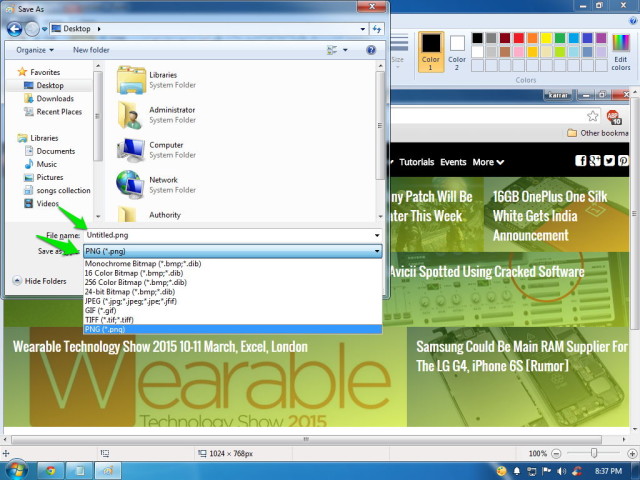Pick the green color swatch in Paint
This screenshot has width=640, height=480.
pyautogui.click(x=560, y=38)
